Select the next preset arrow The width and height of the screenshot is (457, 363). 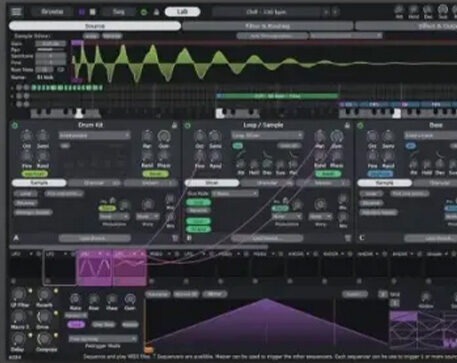tap(335, 12)
